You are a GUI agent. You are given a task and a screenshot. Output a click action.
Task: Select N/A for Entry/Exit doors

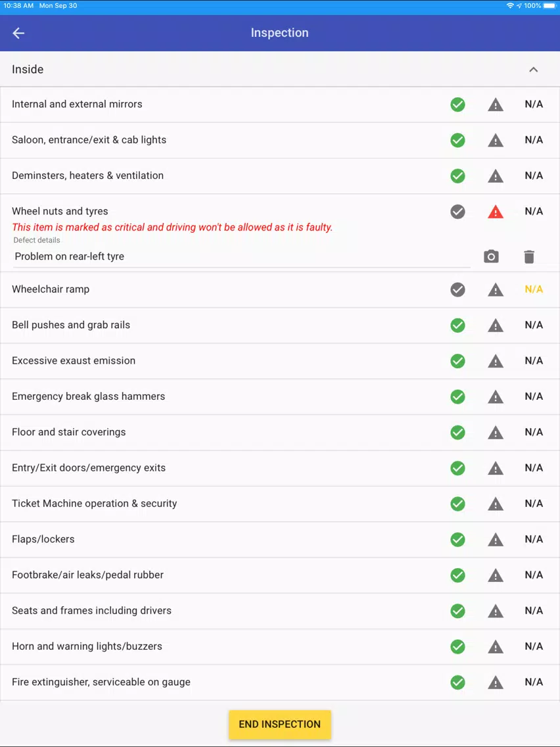pos(534,468)
